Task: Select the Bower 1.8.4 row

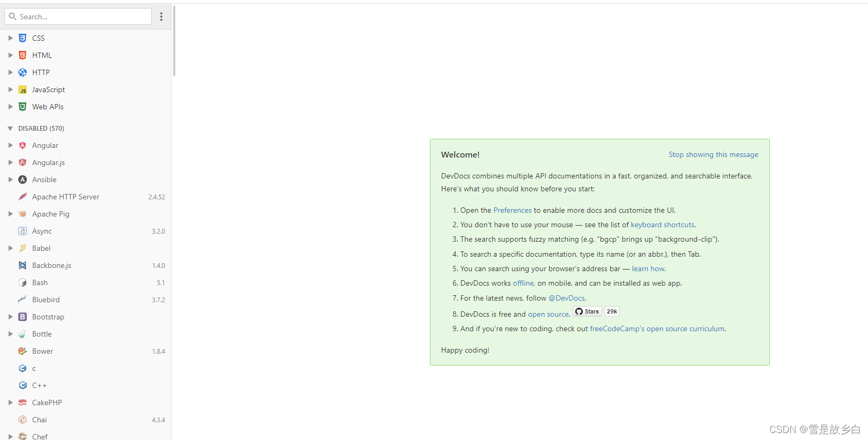Action: coord(86,351)
